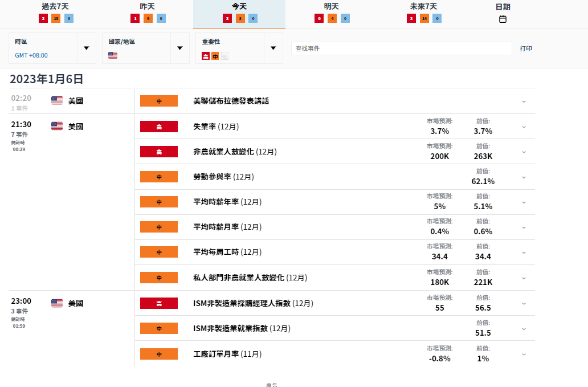Click the orange 中 badge for 勞動參與率
This screenshot has width=588, height=387.
[159, 177]
